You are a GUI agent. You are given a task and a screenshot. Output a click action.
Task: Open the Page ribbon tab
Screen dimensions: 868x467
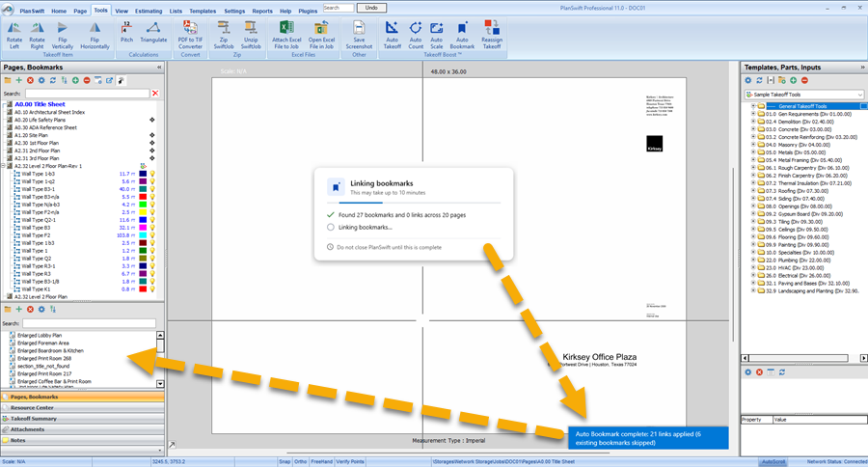click(80, 11)
